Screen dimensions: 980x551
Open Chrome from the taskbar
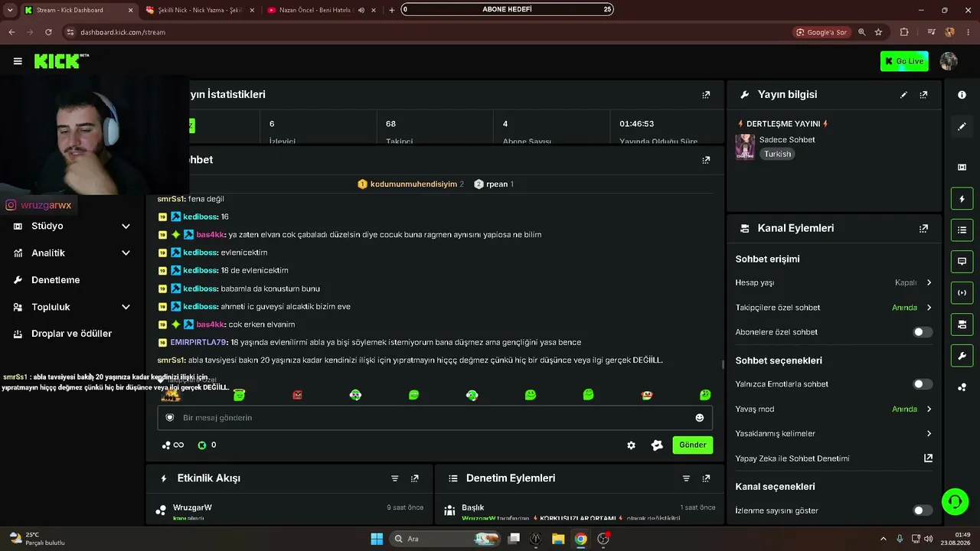coord(580,539)
